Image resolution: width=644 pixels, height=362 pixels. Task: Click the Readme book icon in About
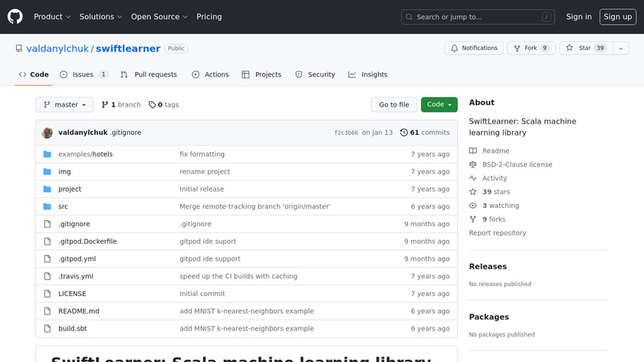[x=473, y=151]
